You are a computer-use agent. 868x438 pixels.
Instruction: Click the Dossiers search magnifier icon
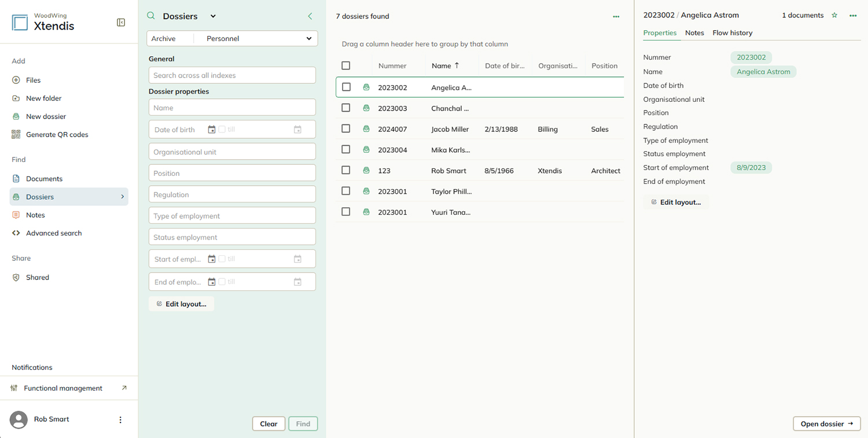point(151,16)
